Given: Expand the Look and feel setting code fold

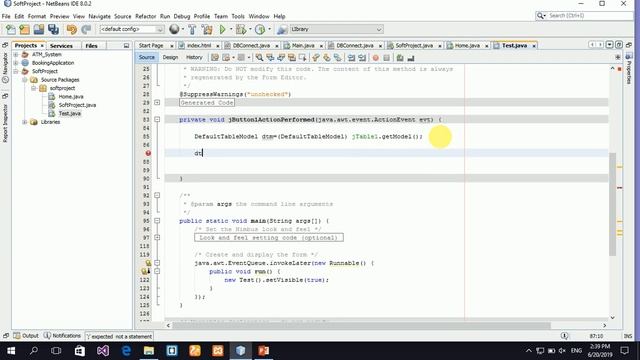Looking at the screenshot, I should click(x=157, y=238).
